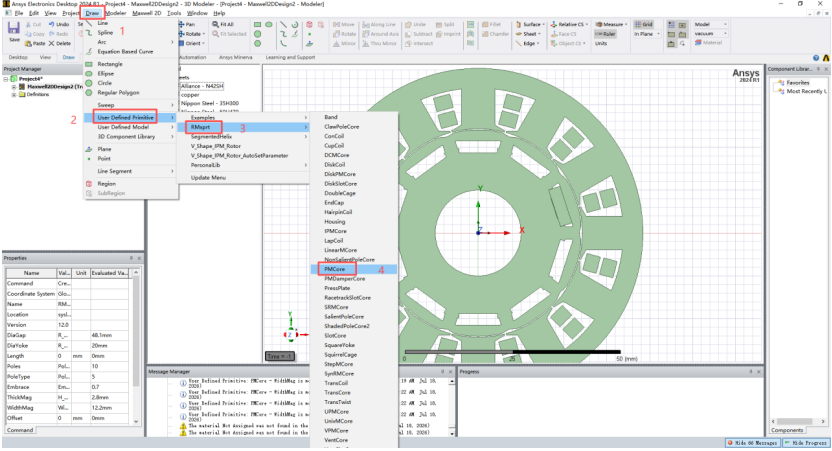Click the Measure tool icon
The image size is (832, 451).
coord(599,24)
